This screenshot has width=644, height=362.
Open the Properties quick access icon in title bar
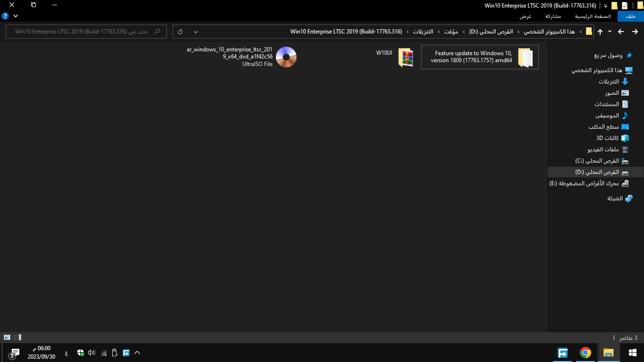coord(625,6)
